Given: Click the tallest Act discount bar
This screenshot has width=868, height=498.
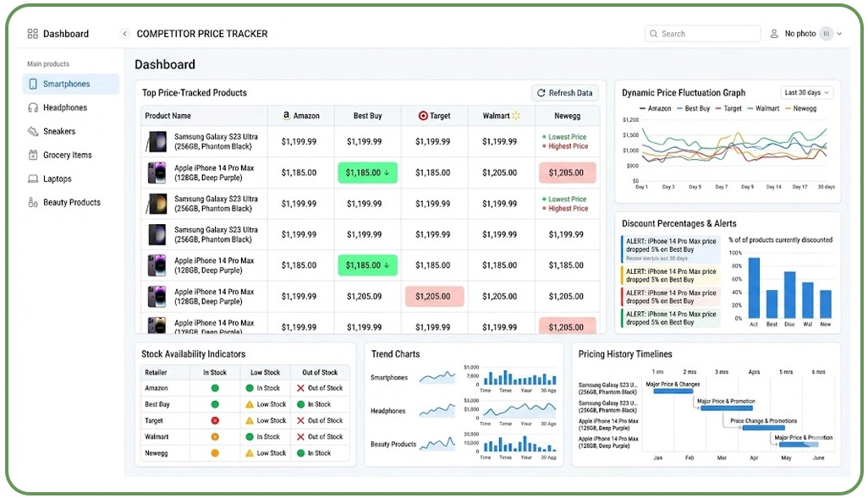Looking at the screenshot, I should pyautogui.click(x=754, y=287).
